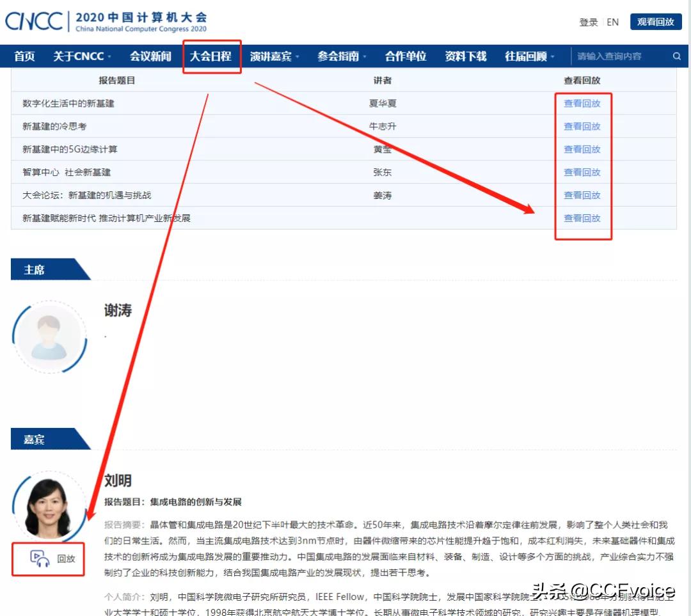The width and height of the screenshot is (691, 616).
Task: Open the 会议新闻 menu item
Action: pyautogui.click(x=150, y=56)
